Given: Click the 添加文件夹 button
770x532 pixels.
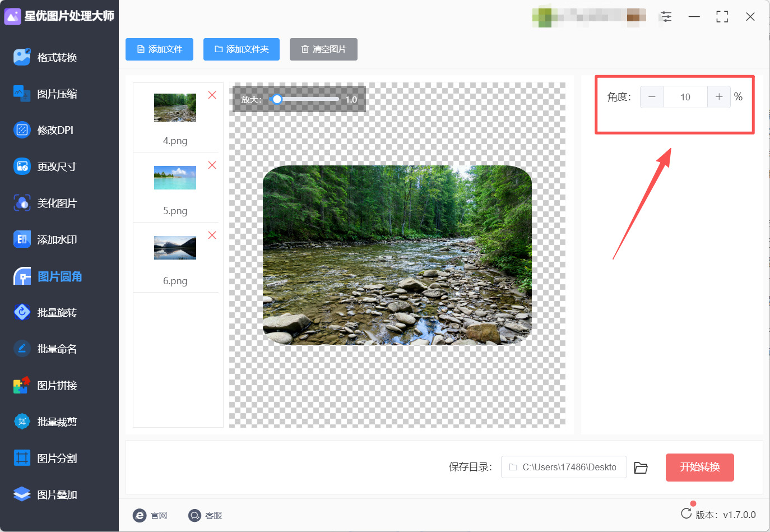Looking at the screenshot, I should coord(242,49).
